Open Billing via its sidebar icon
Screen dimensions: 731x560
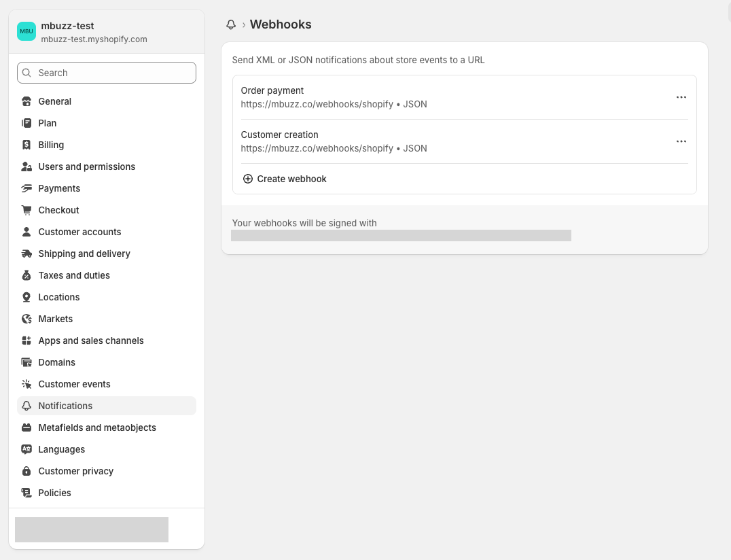point(26,145)
